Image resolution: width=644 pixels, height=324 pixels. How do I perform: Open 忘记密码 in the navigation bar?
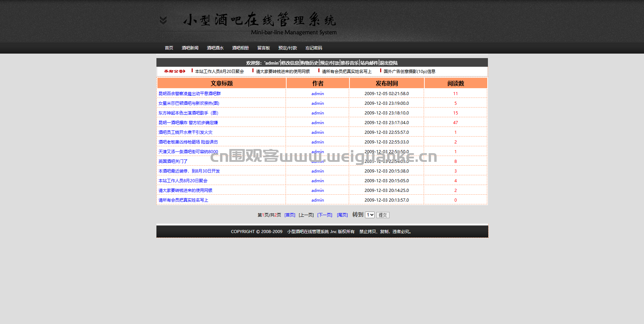[x=314, y=48]
